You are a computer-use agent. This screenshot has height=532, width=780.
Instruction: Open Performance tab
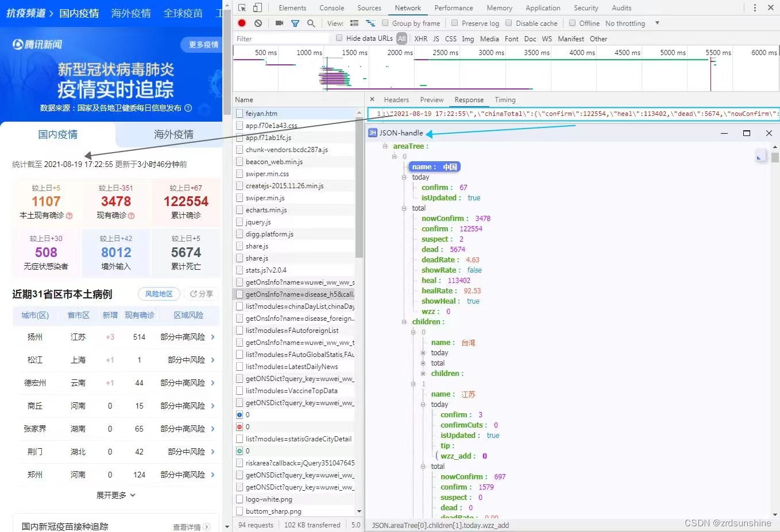454,8
